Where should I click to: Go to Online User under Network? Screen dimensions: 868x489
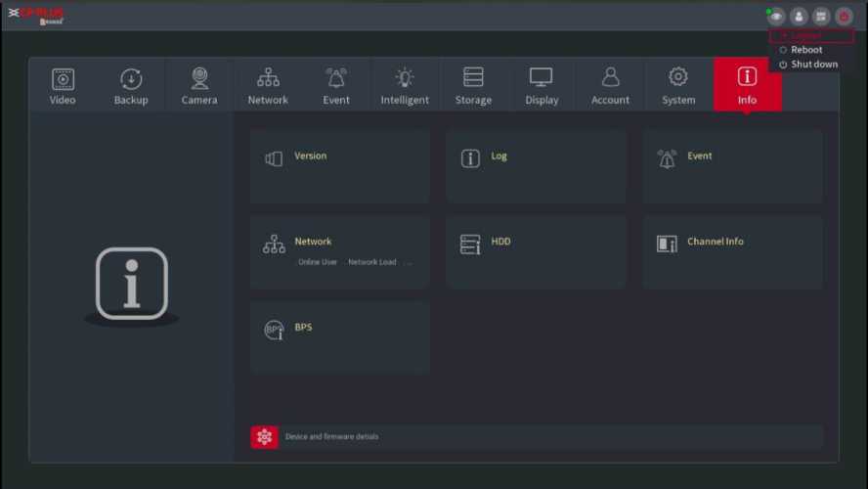point(318,262)
